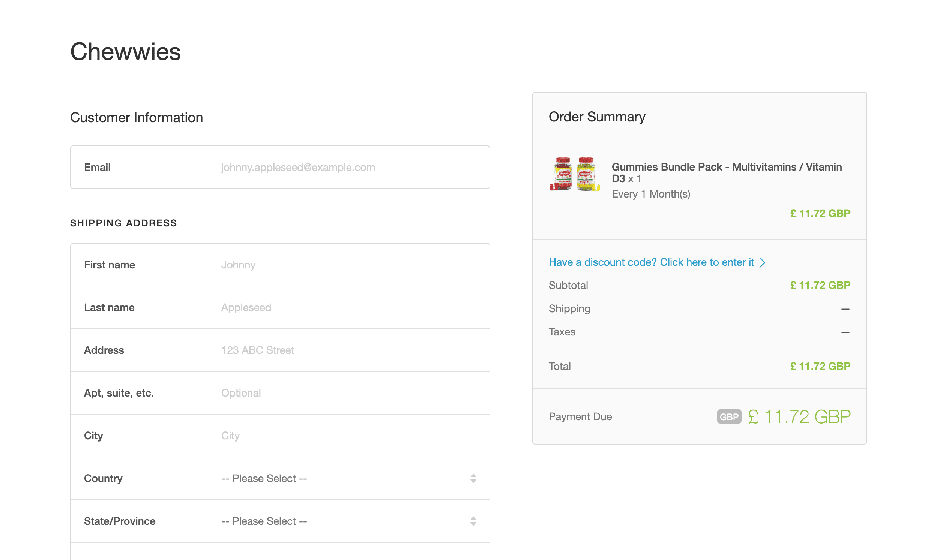Click the Gummies Bundle Pack product title

[726, 172]
